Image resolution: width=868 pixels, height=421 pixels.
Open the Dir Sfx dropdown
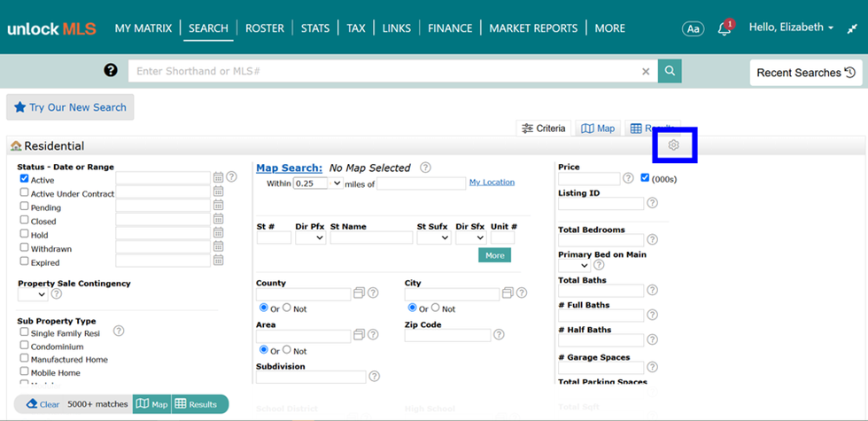(x=471, y=238)
